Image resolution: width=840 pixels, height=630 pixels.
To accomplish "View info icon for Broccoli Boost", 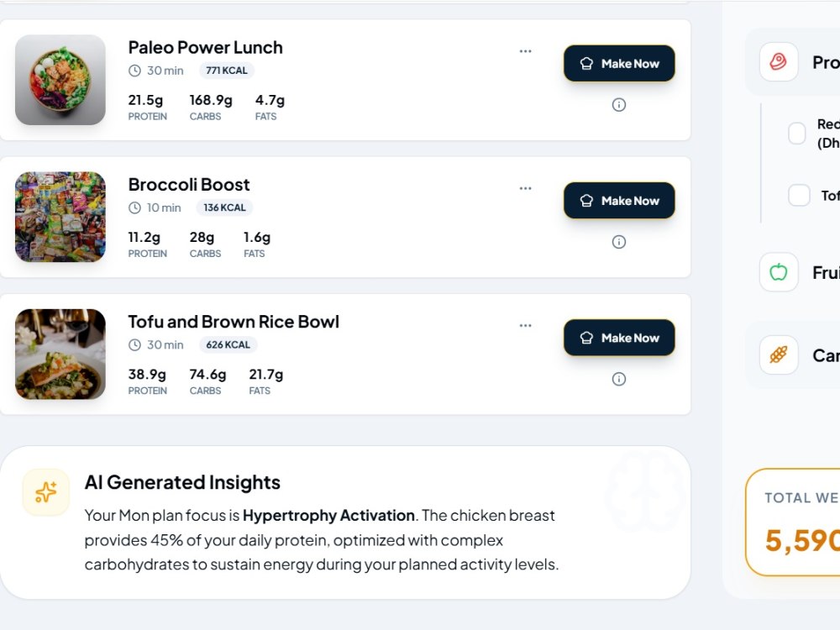I will 619,242.
